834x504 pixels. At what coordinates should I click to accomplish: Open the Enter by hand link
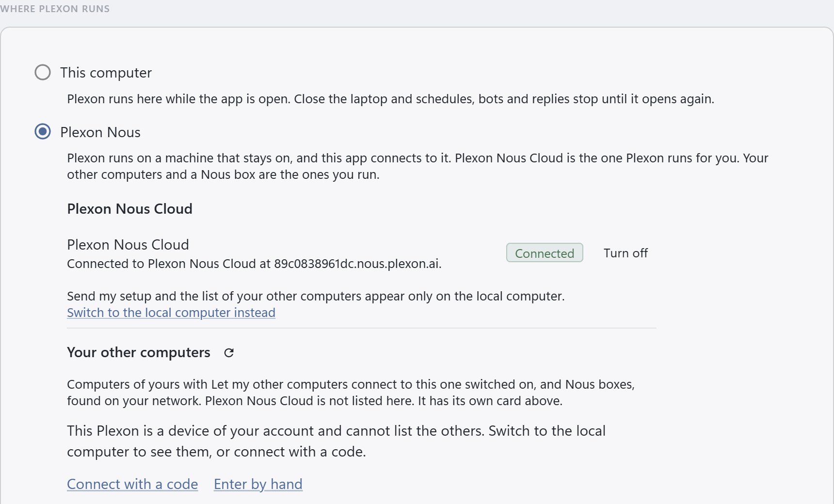[x=258, y=484]
